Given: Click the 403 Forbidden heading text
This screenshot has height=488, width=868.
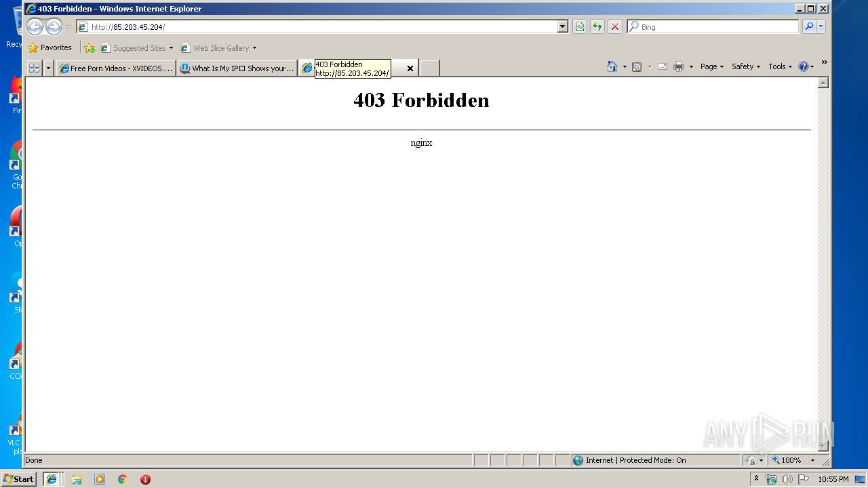Looking at the screenshot, I should pos(421,100).
